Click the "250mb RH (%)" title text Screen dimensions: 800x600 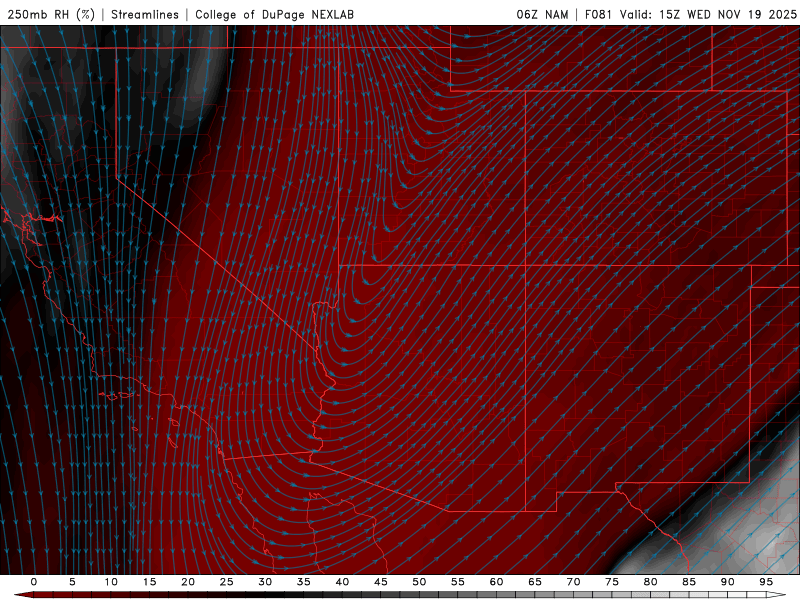tap(51, 14)
